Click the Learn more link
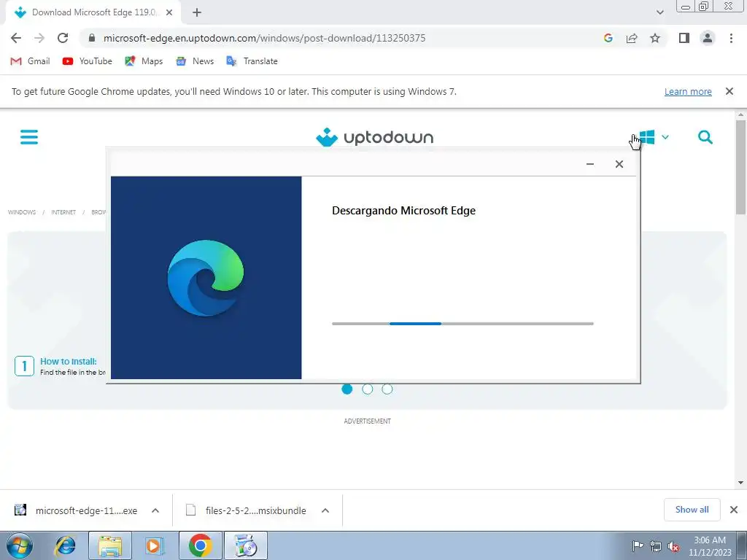The width and height of the screenshot is (747, 560). [x=688, y=91]
